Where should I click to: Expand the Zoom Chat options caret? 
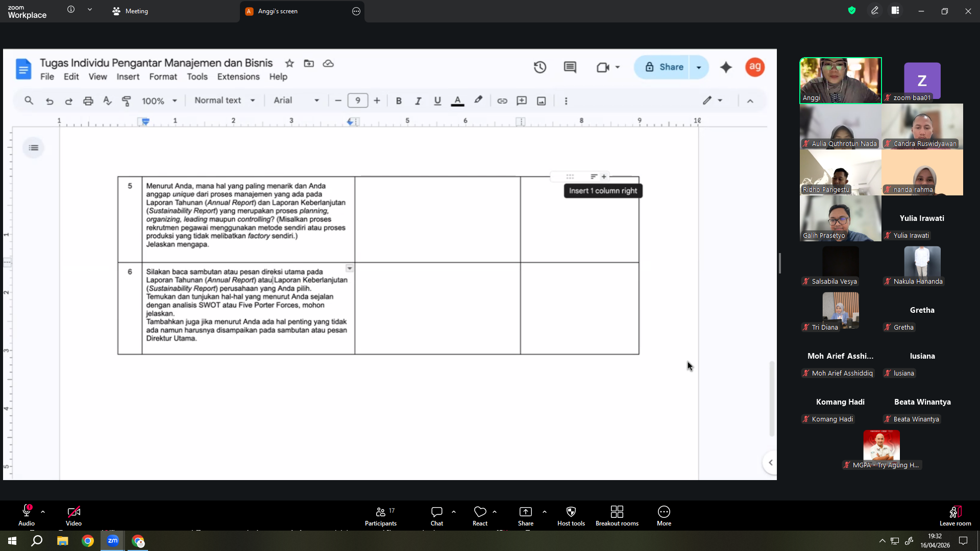(454, 511)
